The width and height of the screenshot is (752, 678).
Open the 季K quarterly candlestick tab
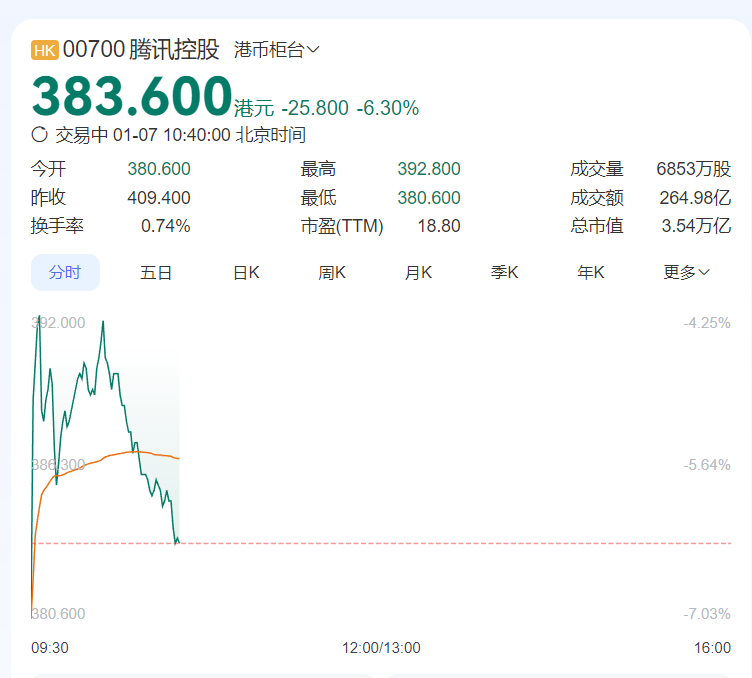[505, 272]
